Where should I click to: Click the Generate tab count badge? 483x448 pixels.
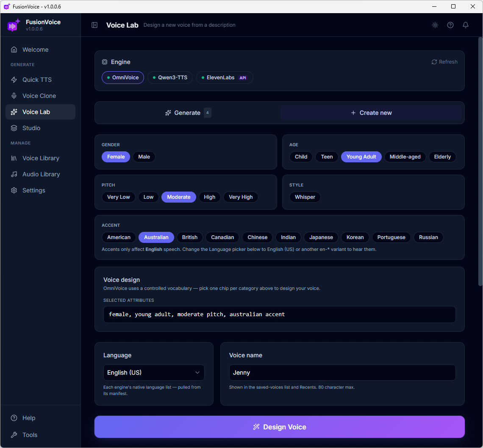click(x=207, y=113)
